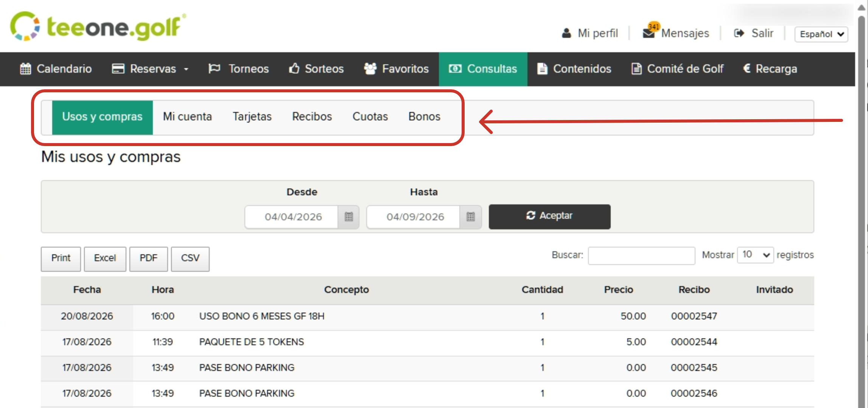The width and height of the screenshot is (868, 408).
Task: Click receipt number 00002547
Action: [694, 316]
